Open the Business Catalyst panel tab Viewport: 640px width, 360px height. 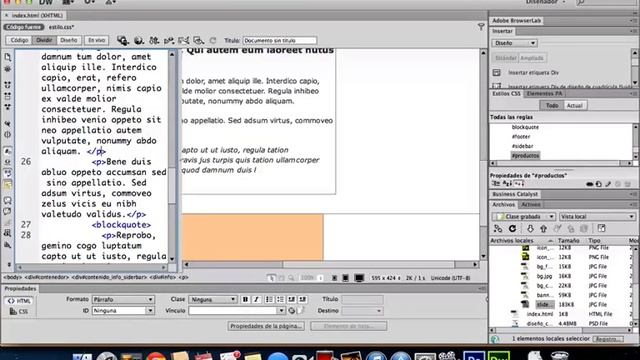pyautogui.click(x=515, y=194)
